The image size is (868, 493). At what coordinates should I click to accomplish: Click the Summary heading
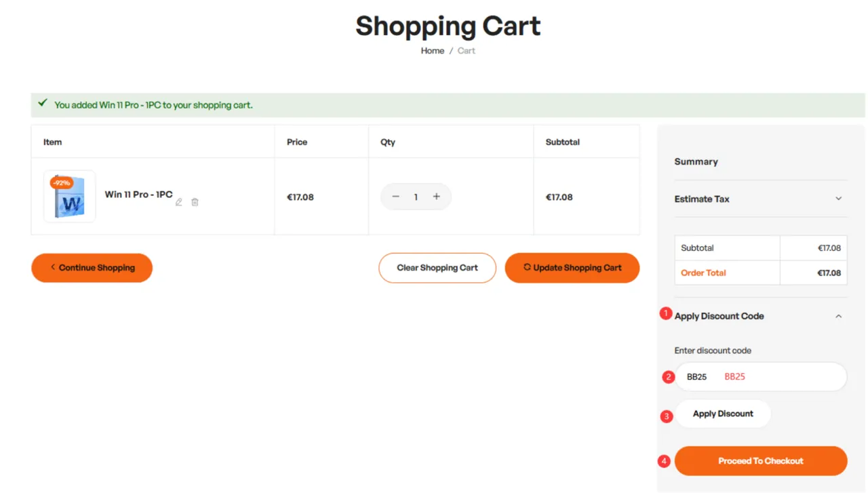pyautogui.click(x=696, y=161)
